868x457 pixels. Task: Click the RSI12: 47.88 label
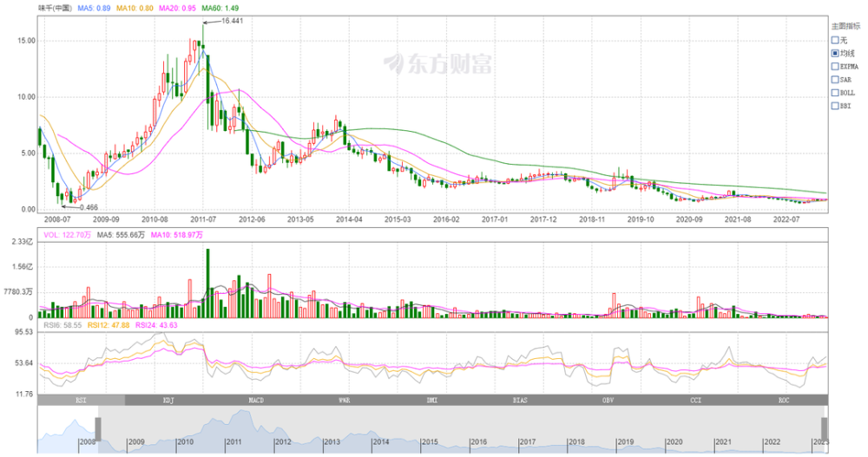[108, 325]
